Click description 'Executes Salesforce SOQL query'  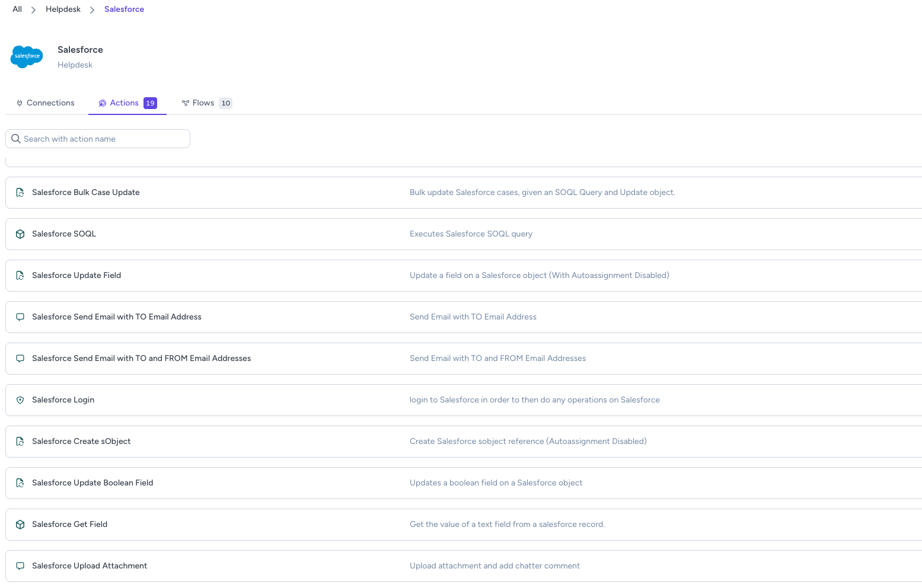point(471,234)
